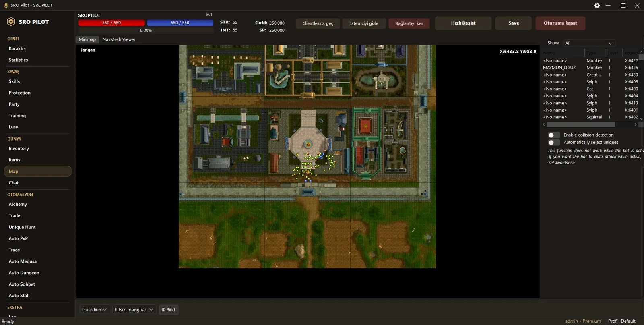Click the Profil: Default status text

pos(622,321)
